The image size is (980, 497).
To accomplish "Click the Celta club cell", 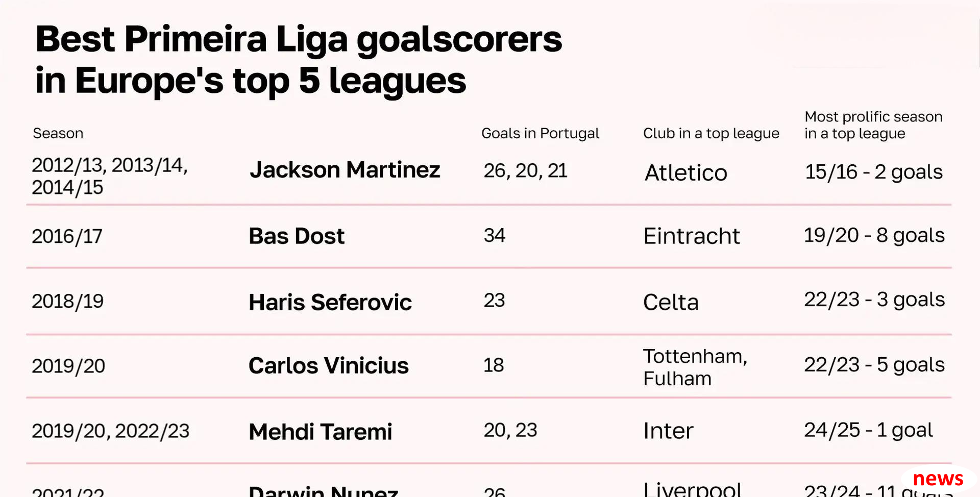I will click(x=671, y=302).
